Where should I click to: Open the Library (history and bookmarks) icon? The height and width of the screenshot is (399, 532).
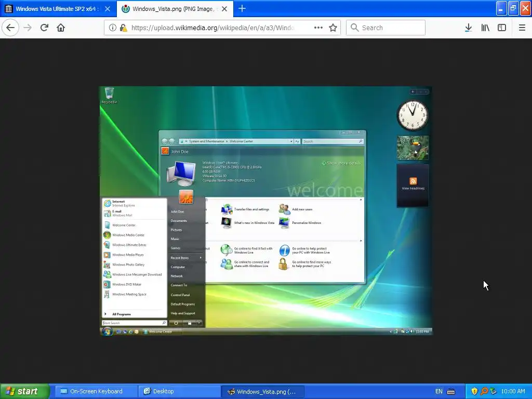tap(485, 28)
